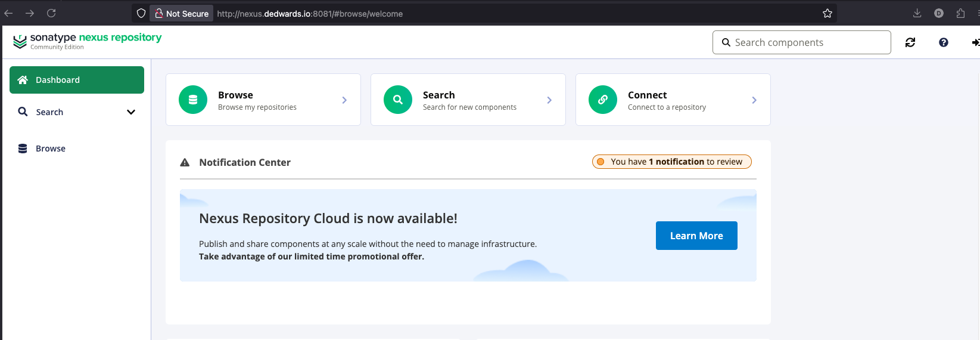Click 'Nexus Repository Cloud is now available!' headline
The height and width of the screenshot is (340, 980).
(328, 218)
